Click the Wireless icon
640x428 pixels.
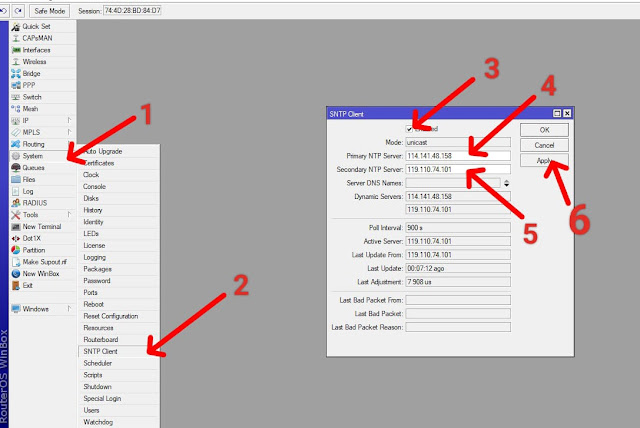pyautogui.click(x=16, y=62)
